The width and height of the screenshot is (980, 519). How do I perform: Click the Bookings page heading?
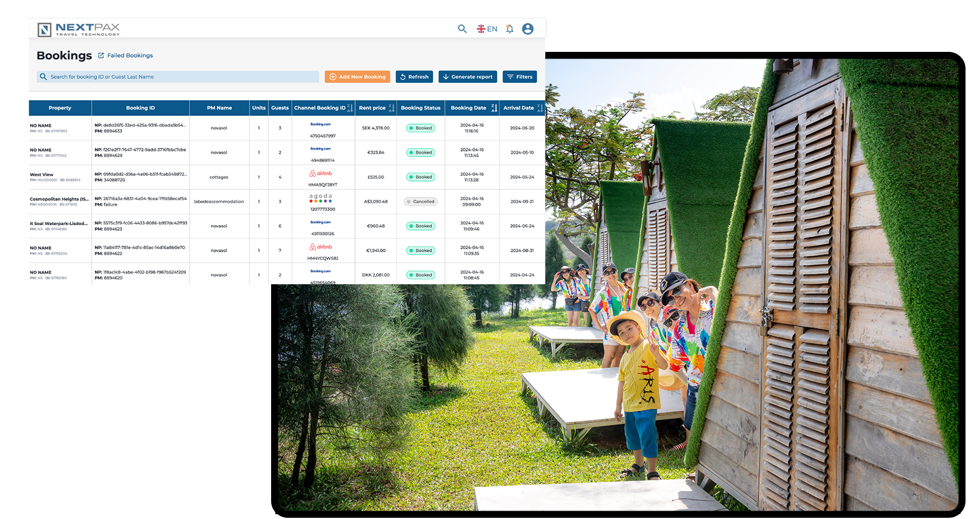[64, 56]
